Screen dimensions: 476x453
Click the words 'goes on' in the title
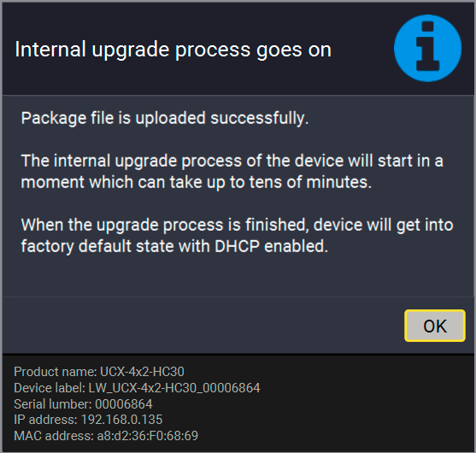tap(294, 50)
